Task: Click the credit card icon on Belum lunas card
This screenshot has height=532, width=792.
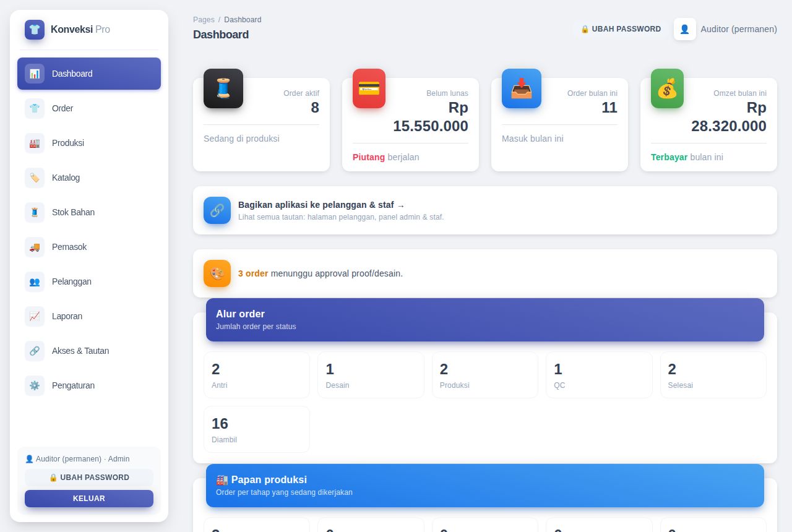Action: [x=369, y=88]
